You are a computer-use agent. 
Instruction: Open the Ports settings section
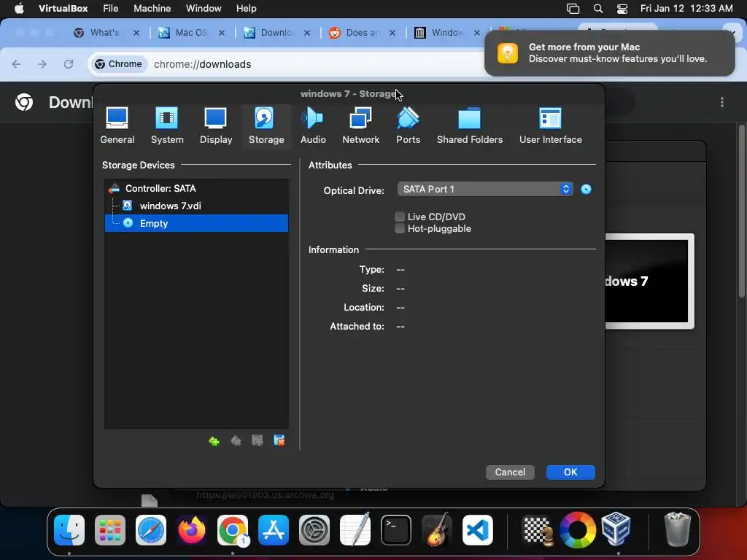(409, 125)
